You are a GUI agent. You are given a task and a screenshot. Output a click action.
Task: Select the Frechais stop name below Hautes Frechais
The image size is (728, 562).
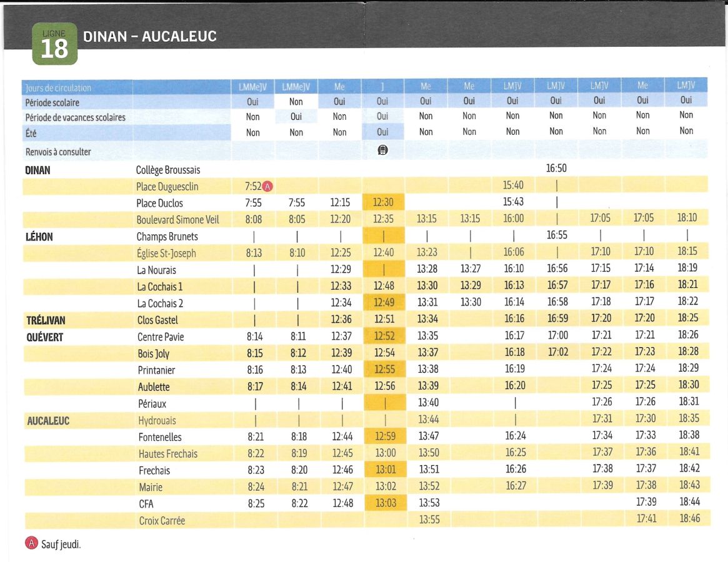(154, 471)
